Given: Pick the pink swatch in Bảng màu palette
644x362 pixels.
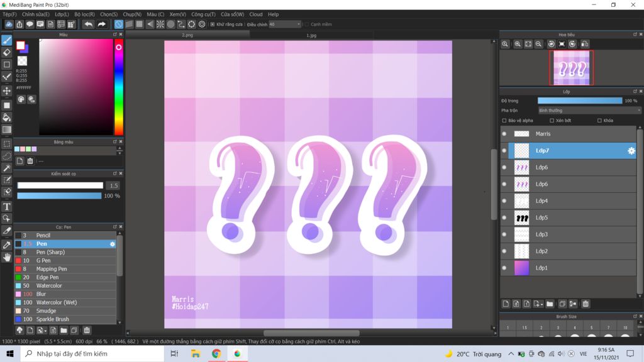Looking at the screenshot, I should coord(23,149).
